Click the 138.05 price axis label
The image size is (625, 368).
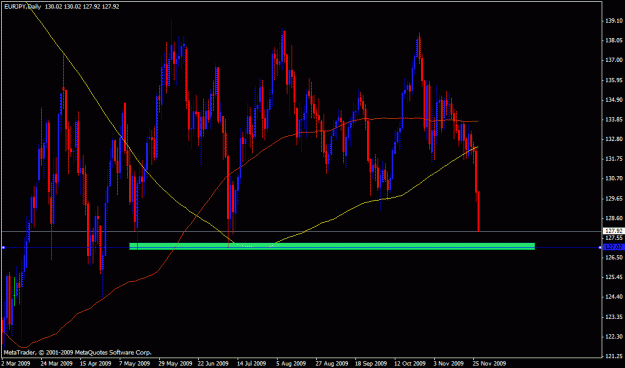pos(614,40)
